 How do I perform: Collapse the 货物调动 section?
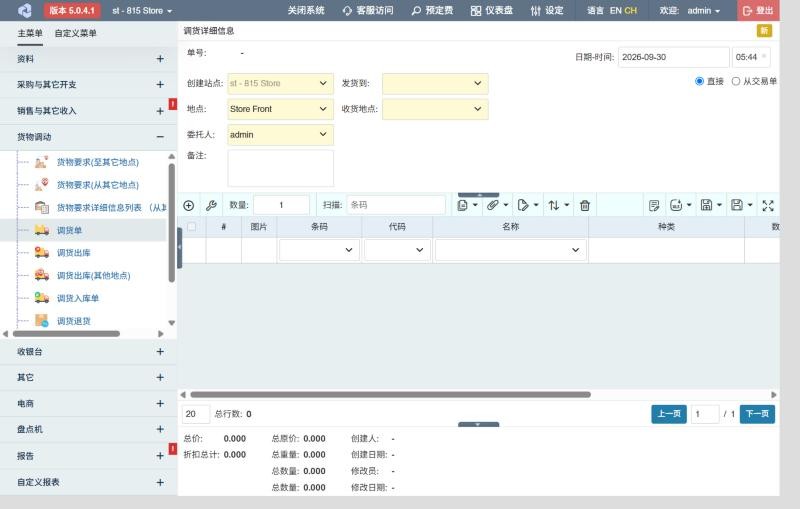[88, 137]
